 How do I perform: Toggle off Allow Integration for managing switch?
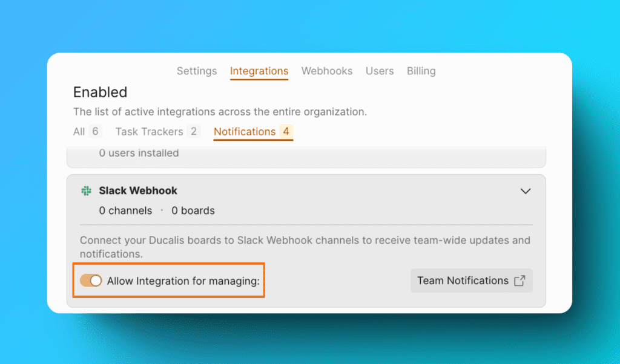pos(91,281)
